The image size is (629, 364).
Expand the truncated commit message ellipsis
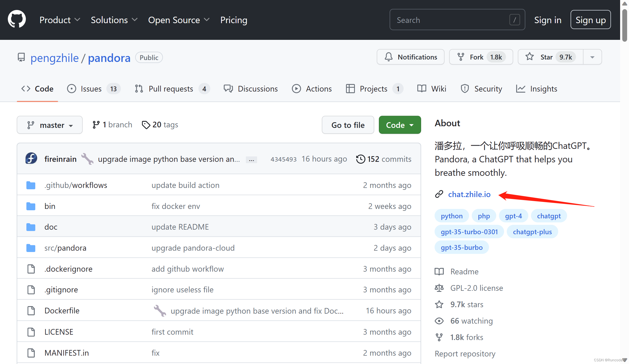pos(251,160)
